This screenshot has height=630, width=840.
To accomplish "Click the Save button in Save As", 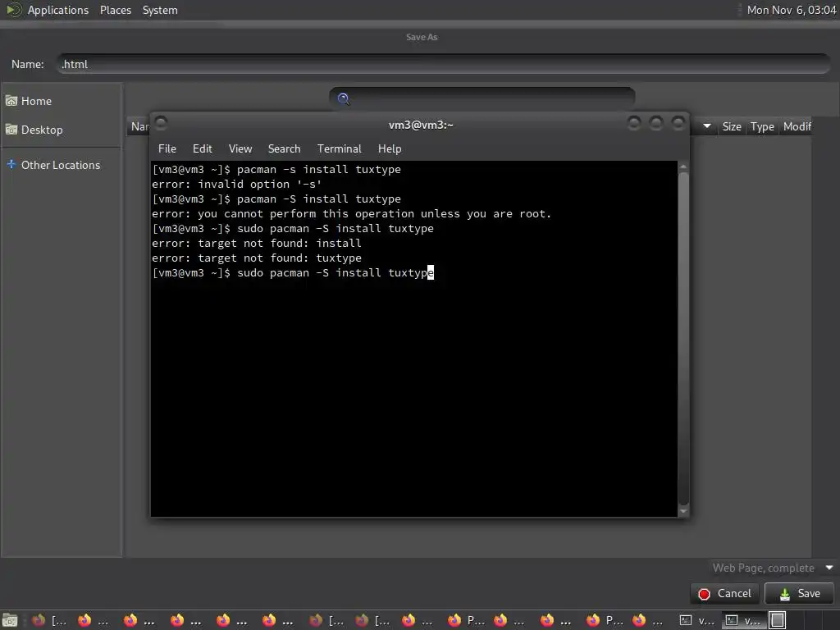I will pyautogui.click(x=799, y=594).
